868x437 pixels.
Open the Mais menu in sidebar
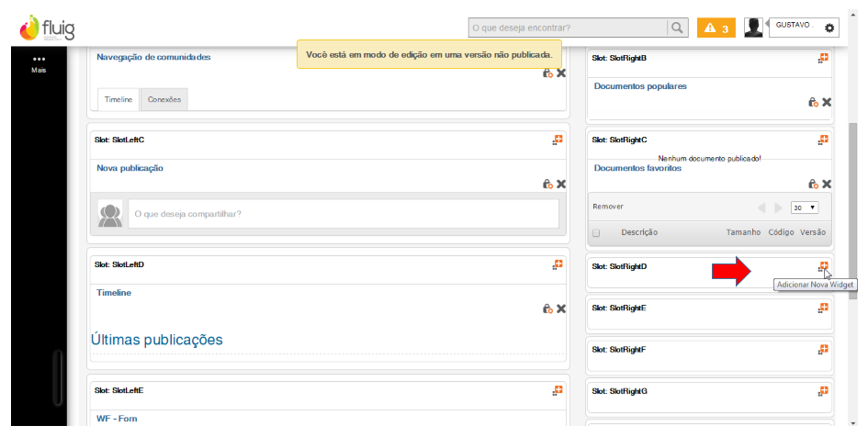click(x=39, y=63)
